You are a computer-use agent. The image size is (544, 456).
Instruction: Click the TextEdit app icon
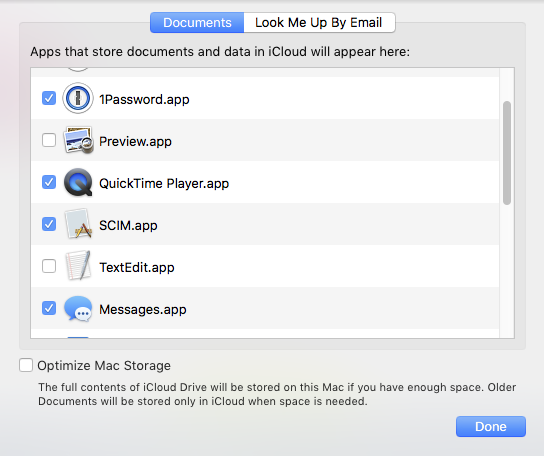(x=78, y=266)
